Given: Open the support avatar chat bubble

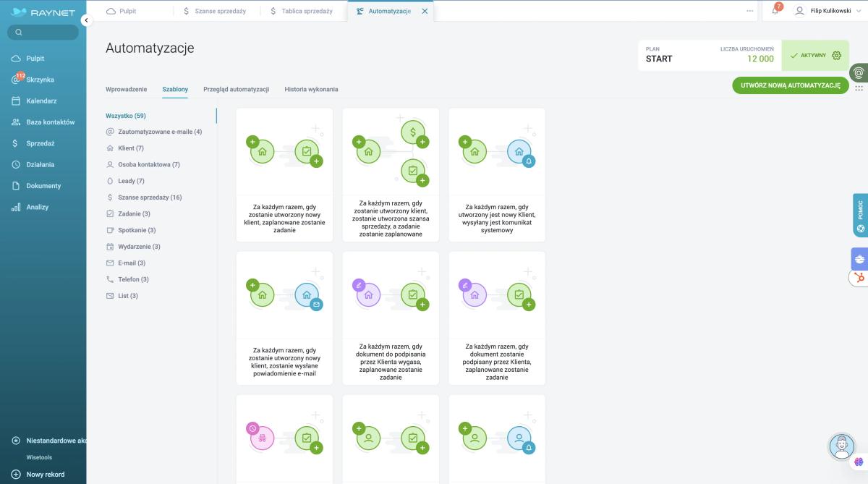Looking at the screenshot, I should point(841,446).
